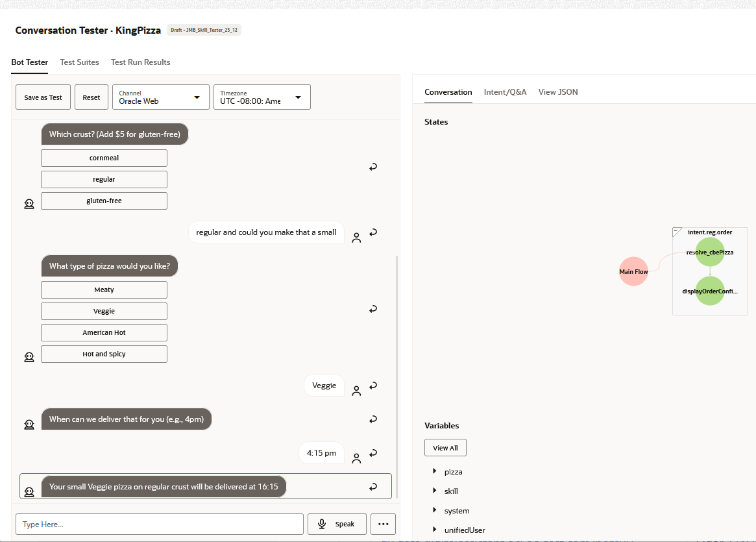The width and height of the screenshot is (756, 542).
Task: Click the Draft - JMB_Skill_Tester_23_12 badge
Action: coord(204,30)
